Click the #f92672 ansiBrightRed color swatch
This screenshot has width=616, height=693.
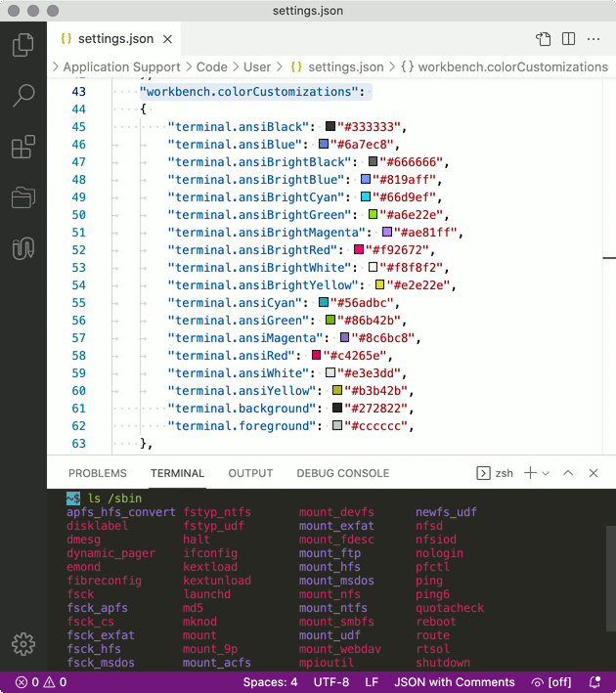(x=359, y=249)
